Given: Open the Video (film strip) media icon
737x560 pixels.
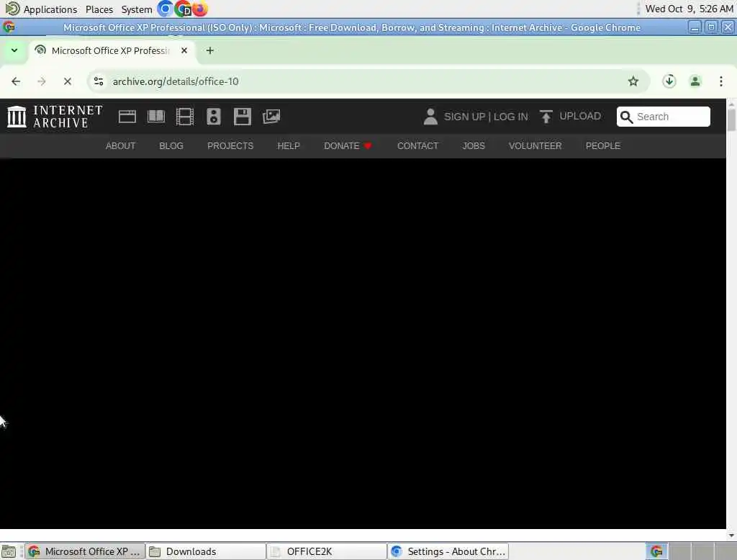Looking at the screenshot, I should [x=185, y=117].
